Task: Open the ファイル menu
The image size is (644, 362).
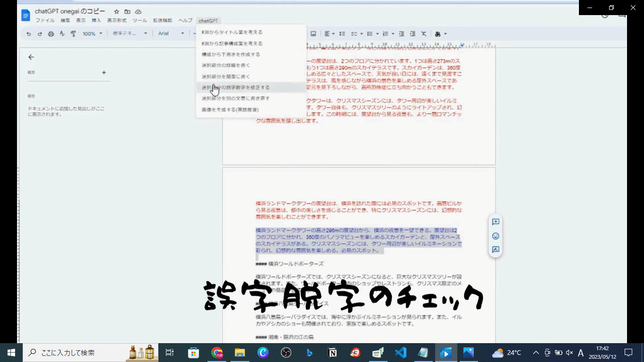Action: pos(45,21)
